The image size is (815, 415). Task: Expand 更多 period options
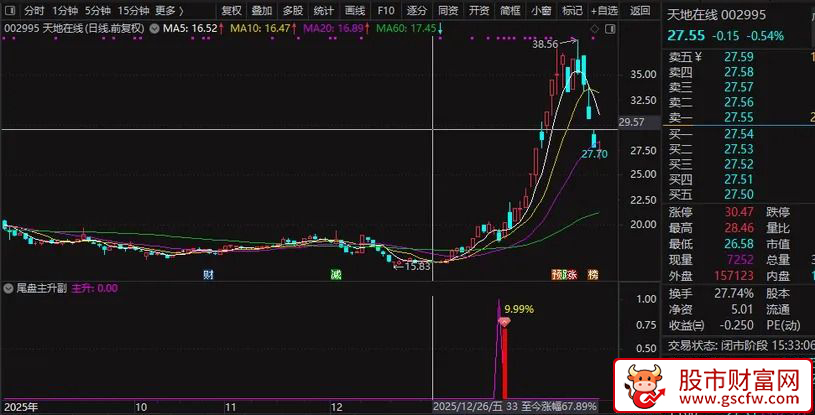[169, 10]
